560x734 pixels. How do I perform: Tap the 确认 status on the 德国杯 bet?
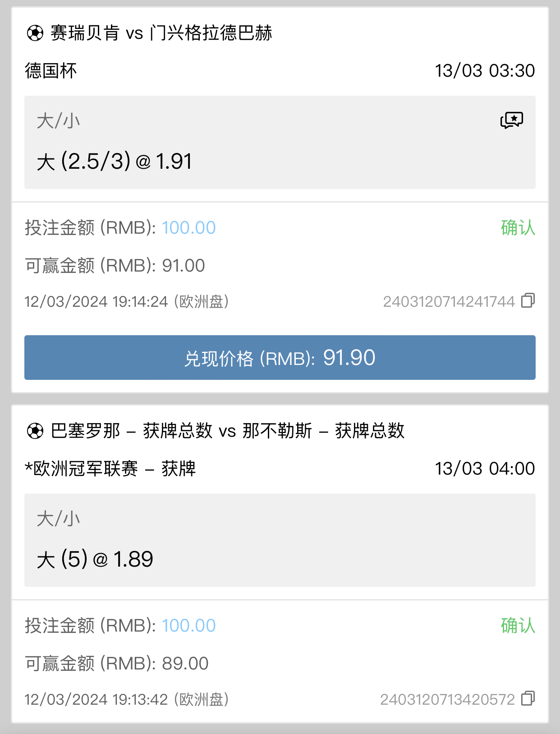pyautogui.click(x=518, y=228)
